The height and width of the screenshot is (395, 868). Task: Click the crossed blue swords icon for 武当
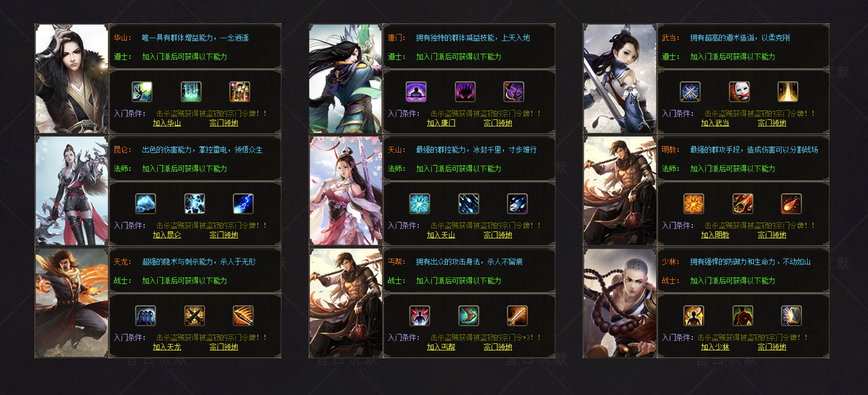point(690,92)
